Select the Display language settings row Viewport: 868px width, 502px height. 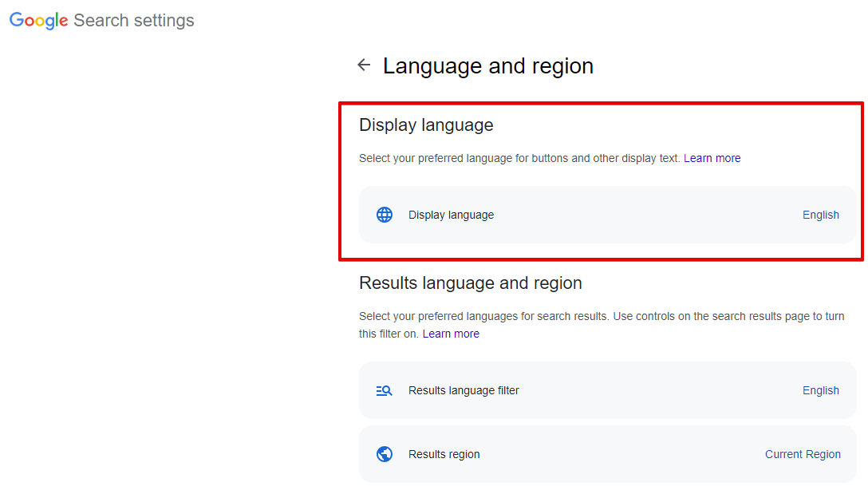[x=608, y=215]
